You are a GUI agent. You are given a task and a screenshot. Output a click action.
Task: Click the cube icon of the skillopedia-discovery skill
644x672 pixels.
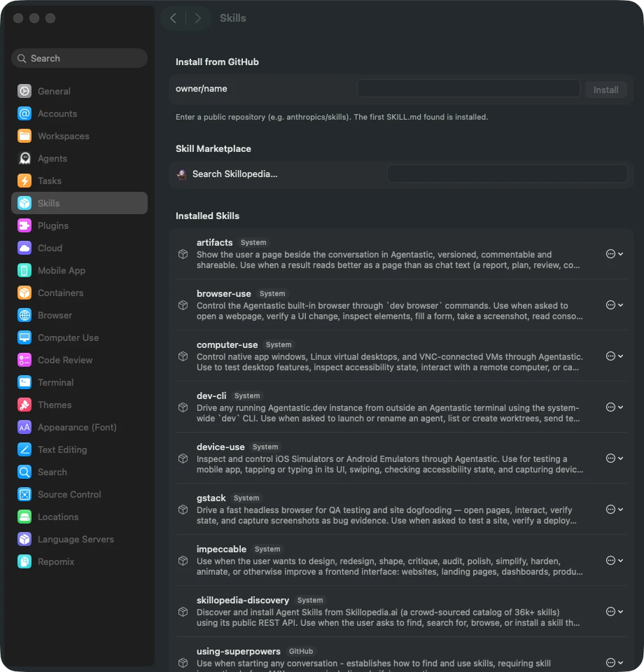pyautogui.click(x=183, y=612)
